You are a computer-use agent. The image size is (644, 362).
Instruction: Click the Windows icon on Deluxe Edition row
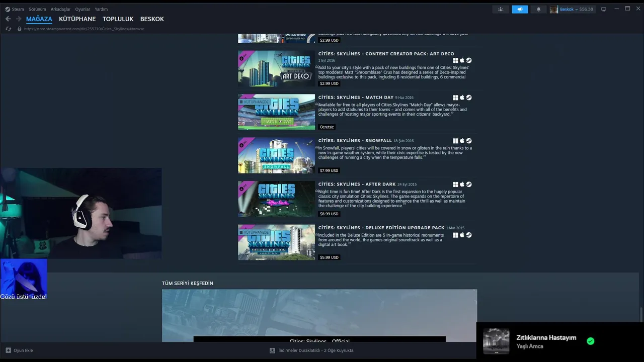click(x=455, y=235)
